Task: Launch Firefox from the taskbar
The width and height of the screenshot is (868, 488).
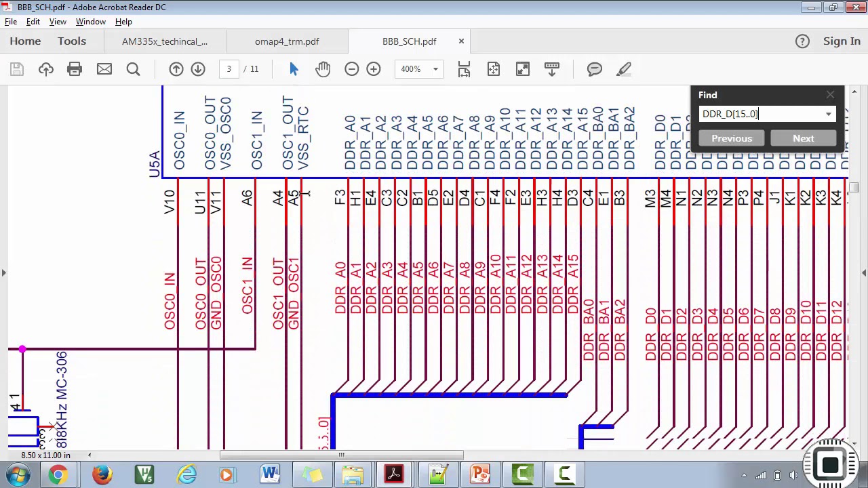Action: coord(102,474)
